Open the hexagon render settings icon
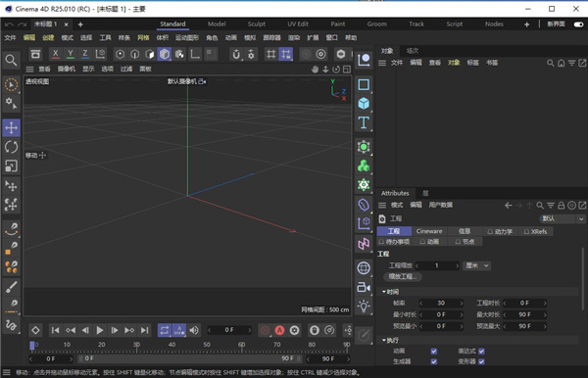 [341, 54]
